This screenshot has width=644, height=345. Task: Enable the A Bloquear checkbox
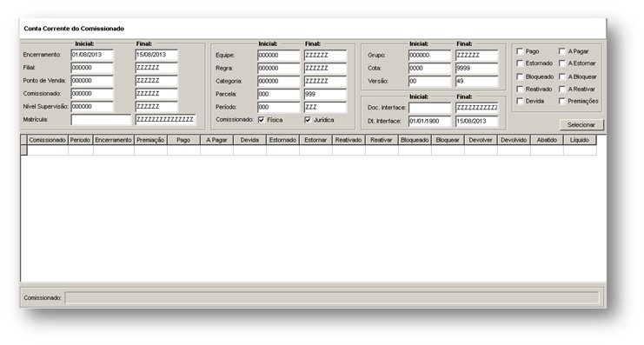pos(562,76)
